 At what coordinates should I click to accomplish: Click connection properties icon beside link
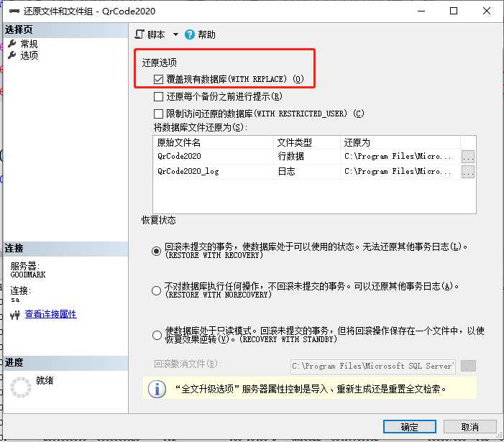pos(15,315)
